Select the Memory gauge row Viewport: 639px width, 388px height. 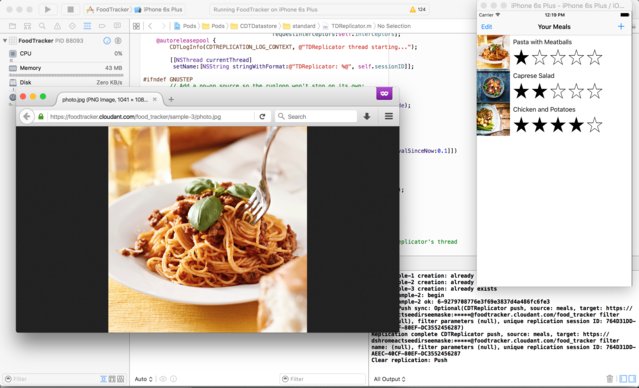pos(65,68)
